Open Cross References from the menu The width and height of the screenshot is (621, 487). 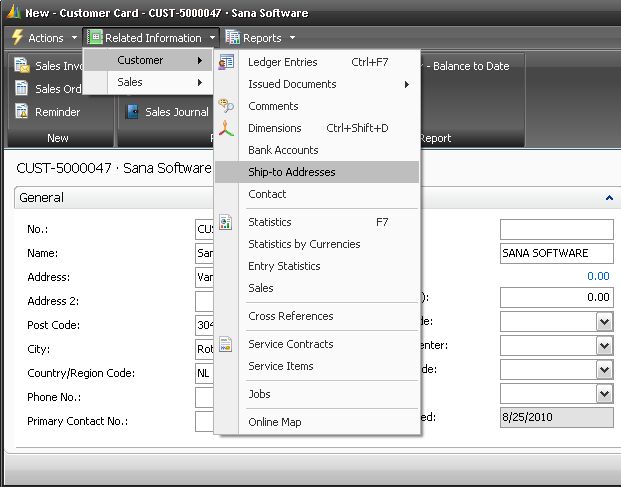317,316
